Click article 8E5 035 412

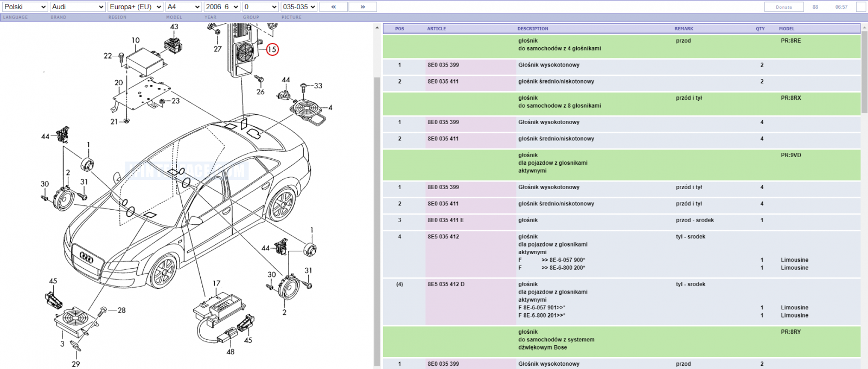click(x=443, y=237)
